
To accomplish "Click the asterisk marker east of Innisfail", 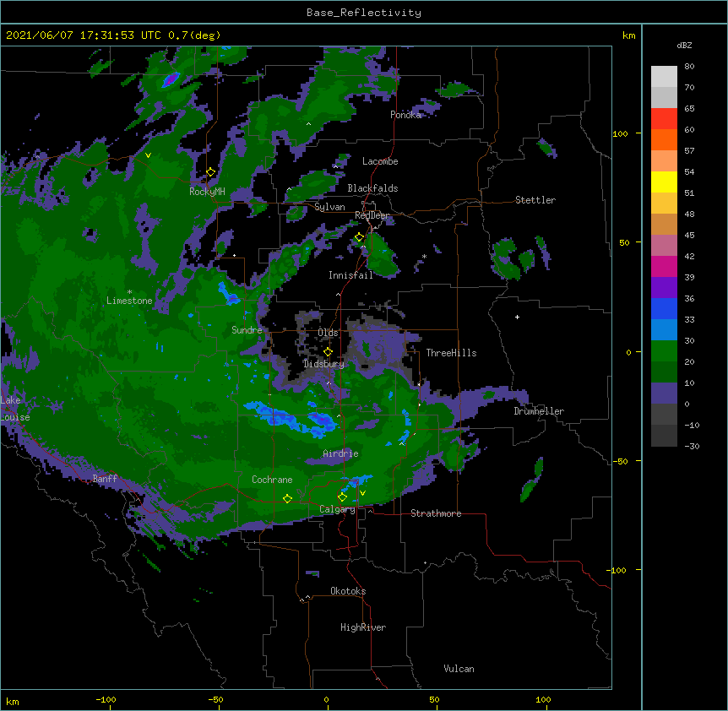I will point(424,257).
